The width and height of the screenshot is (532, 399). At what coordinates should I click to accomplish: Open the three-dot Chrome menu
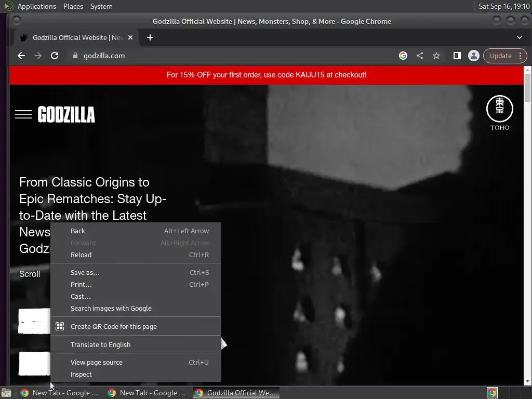520,56
